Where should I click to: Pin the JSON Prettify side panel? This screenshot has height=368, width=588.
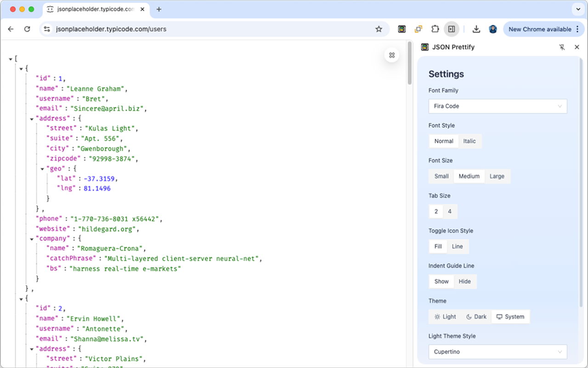[x=562, y=47]
